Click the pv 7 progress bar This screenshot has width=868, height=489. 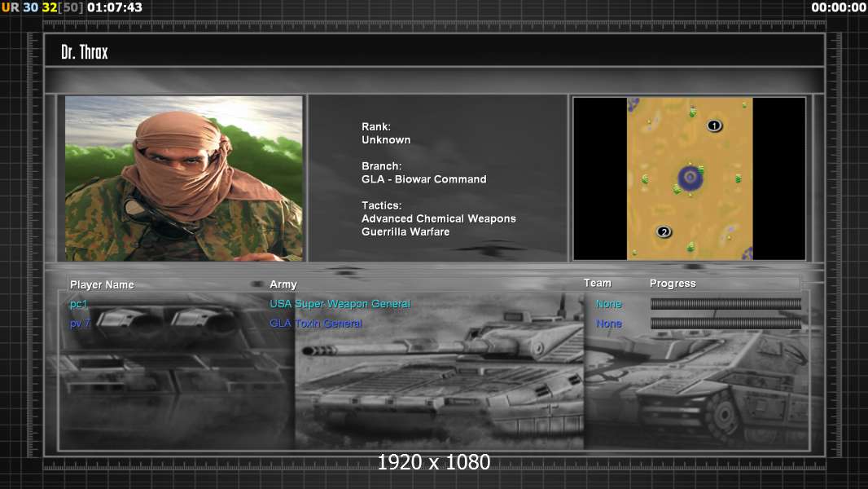726,324
